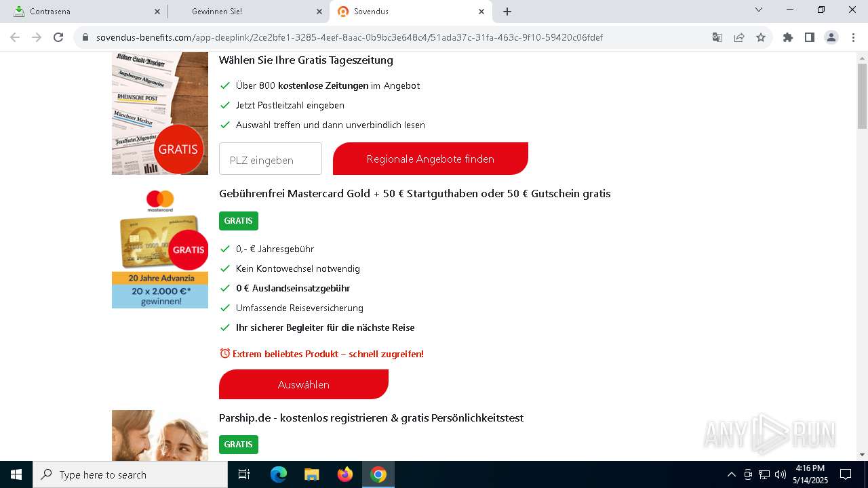Open the notification center icon

(x=846, y=474)
